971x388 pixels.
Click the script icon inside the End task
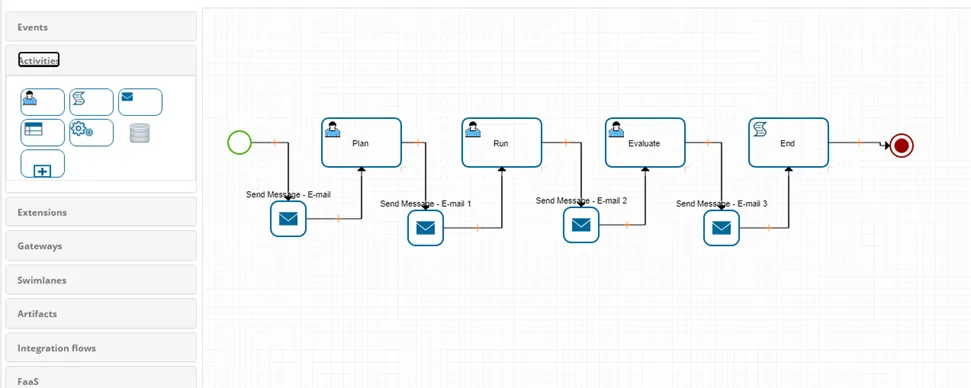pos(760,129)
